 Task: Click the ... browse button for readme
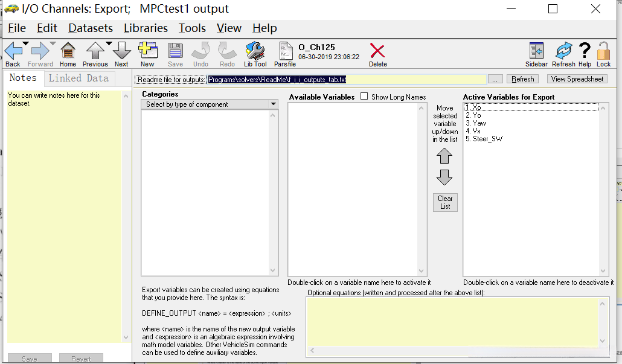[495, 79]
